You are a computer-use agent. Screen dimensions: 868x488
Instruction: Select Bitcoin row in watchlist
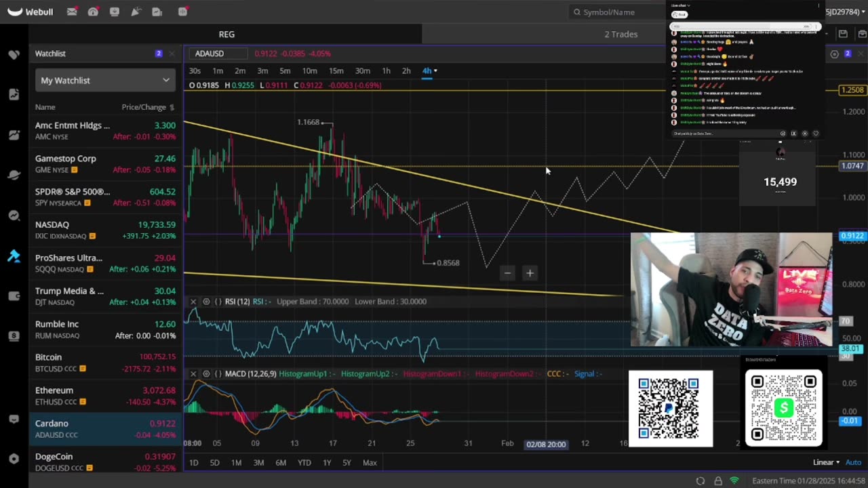(106, 363)
